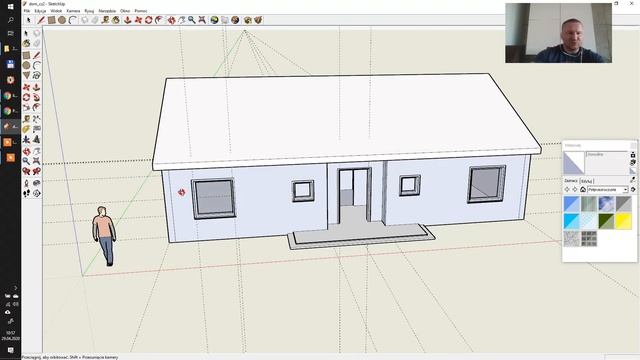Open Windows search magnifier in taskbar
This screenshot has width=640, height=360.
click(x=11, y=20)
